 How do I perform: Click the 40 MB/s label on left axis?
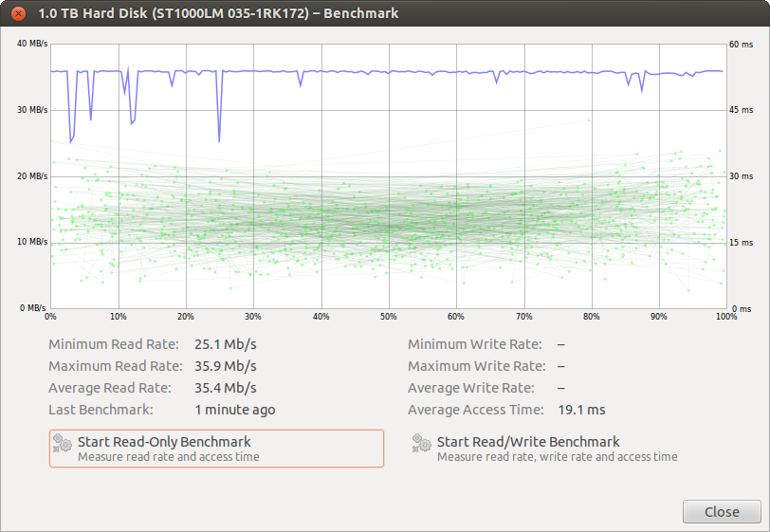pos(31,44)
